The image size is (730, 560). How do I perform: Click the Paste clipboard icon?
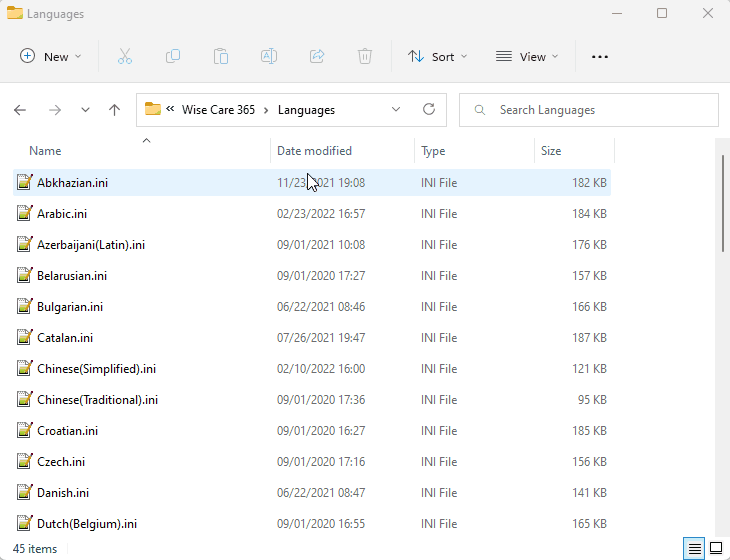[x=221, y=56]
